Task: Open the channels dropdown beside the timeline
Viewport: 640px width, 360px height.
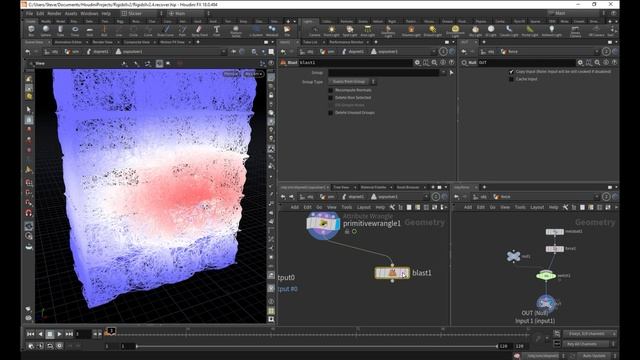Action: [589, 334]
